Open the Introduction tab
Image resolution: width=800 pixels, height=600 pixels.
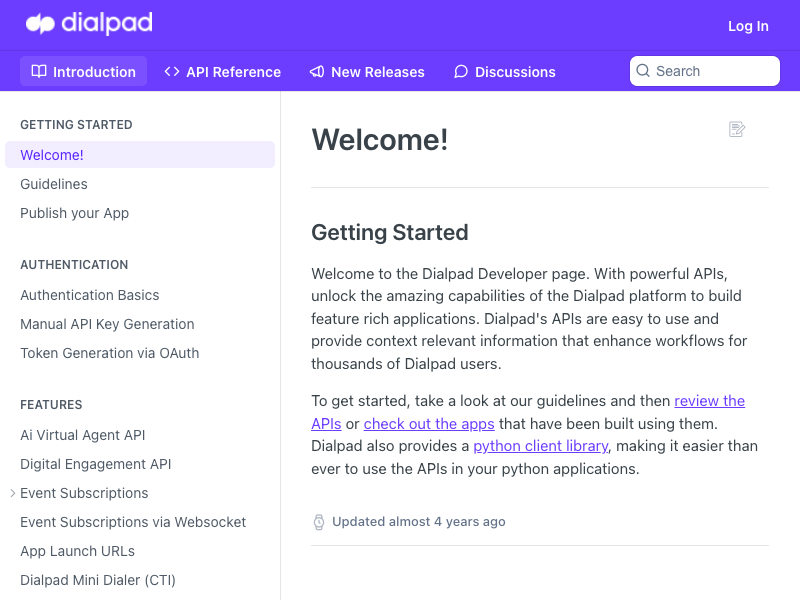coord(84,71)
